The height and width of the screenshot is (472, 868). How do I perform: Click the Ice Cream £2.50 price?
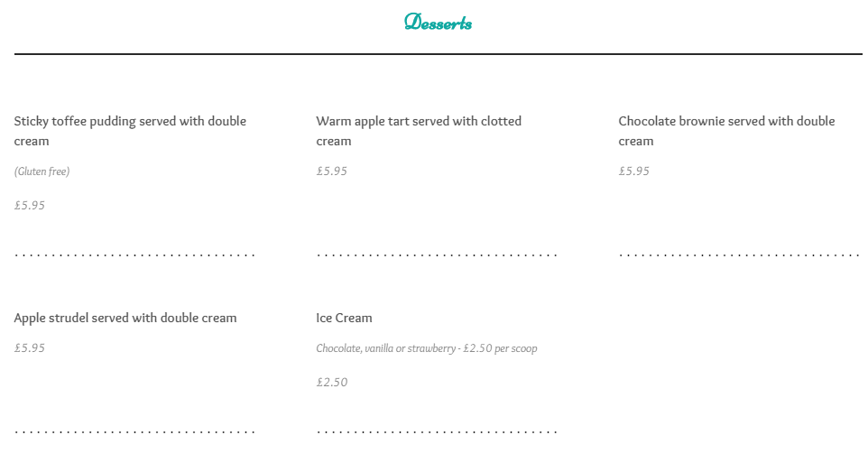331,383
